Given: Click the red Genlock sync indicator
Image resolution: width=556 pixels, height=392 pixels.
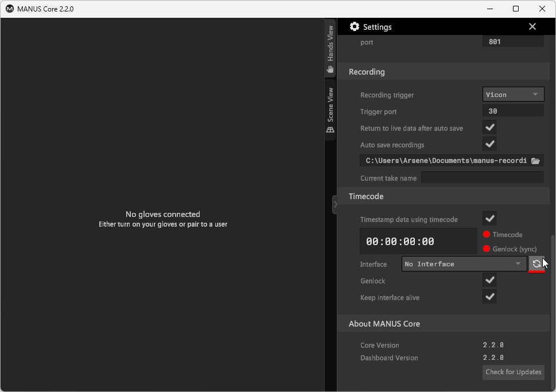Looking at the screenshot, I should 487,249.
